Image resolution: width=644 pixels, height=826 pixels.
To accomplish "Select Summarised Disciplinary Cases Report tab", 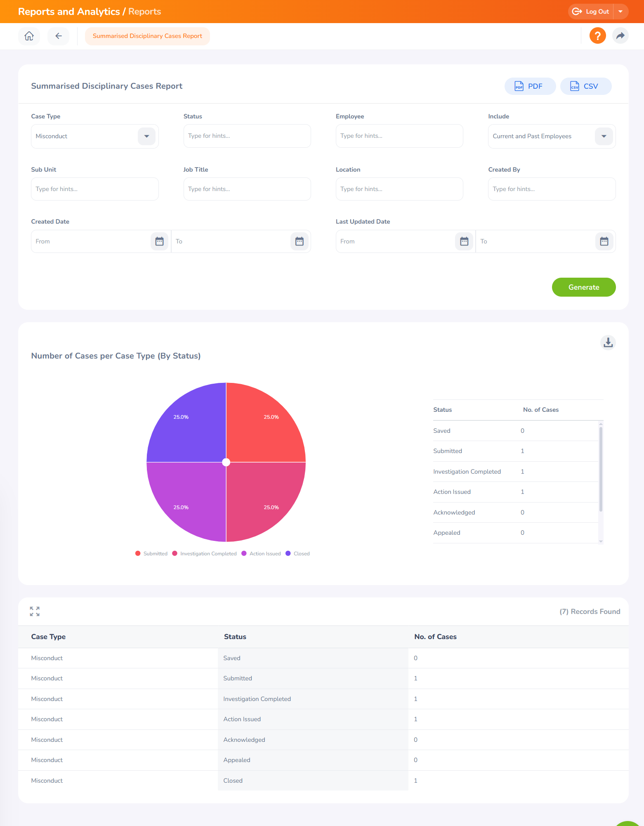I will 147,36.
